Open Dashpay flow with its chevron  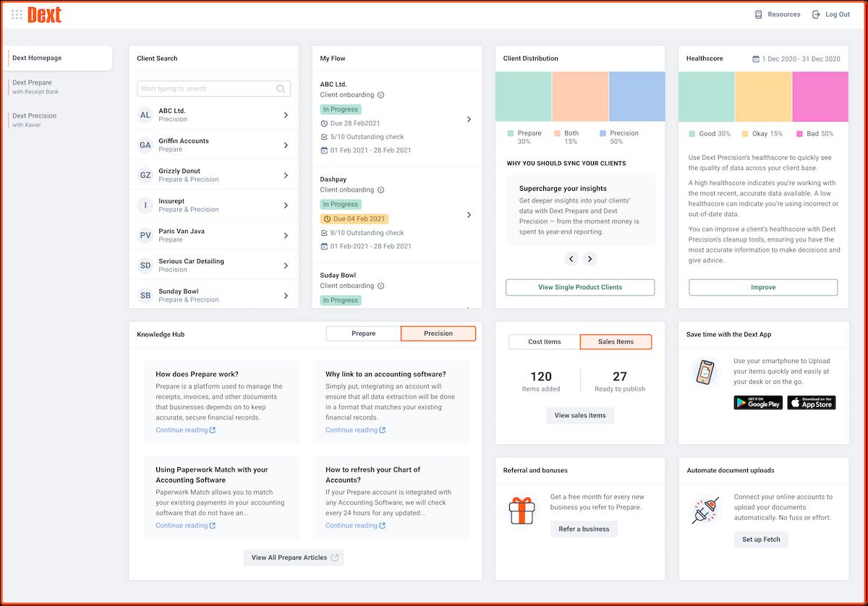click(469, 215)
